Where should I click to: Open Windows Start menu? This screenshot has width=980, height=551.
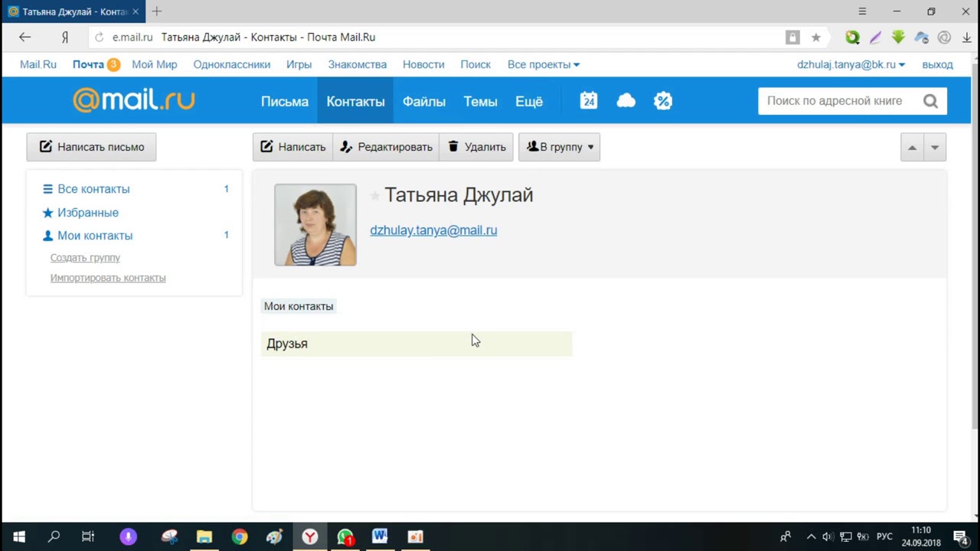tap(19, 536)
